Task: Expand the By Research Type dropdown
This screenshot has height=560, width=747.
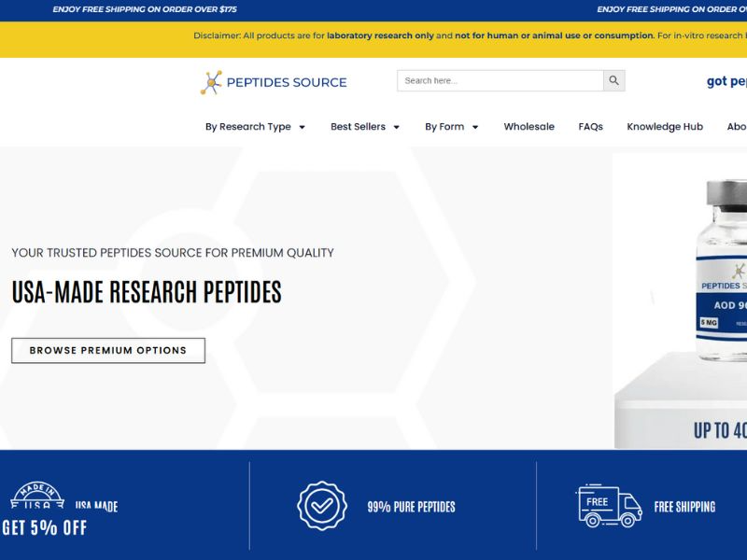Action: [255, 127]
